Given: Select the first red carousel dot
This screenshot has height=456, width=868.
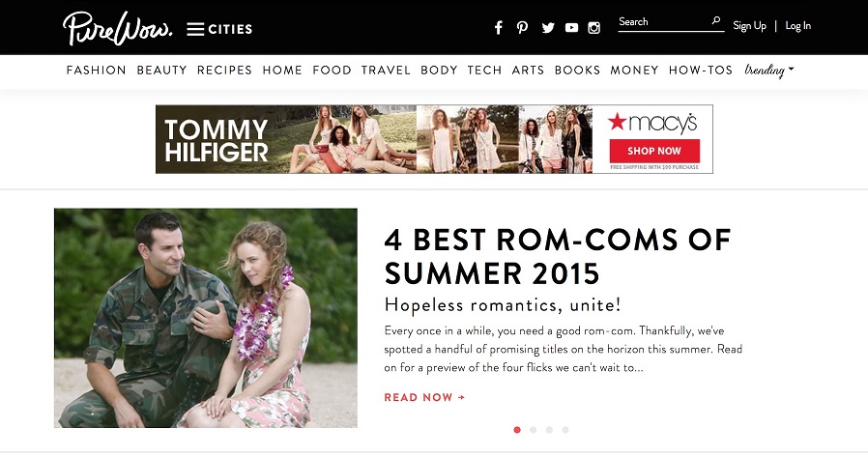Looking at the screenshot, I should coord(517,430).
